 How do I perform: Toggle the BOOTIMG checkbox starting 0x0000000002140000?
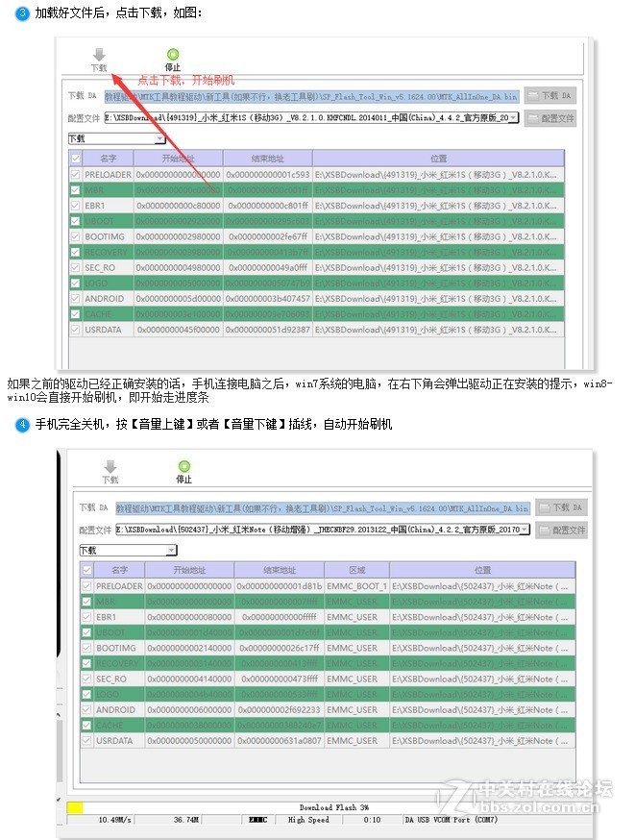click(x=86, y=648)
